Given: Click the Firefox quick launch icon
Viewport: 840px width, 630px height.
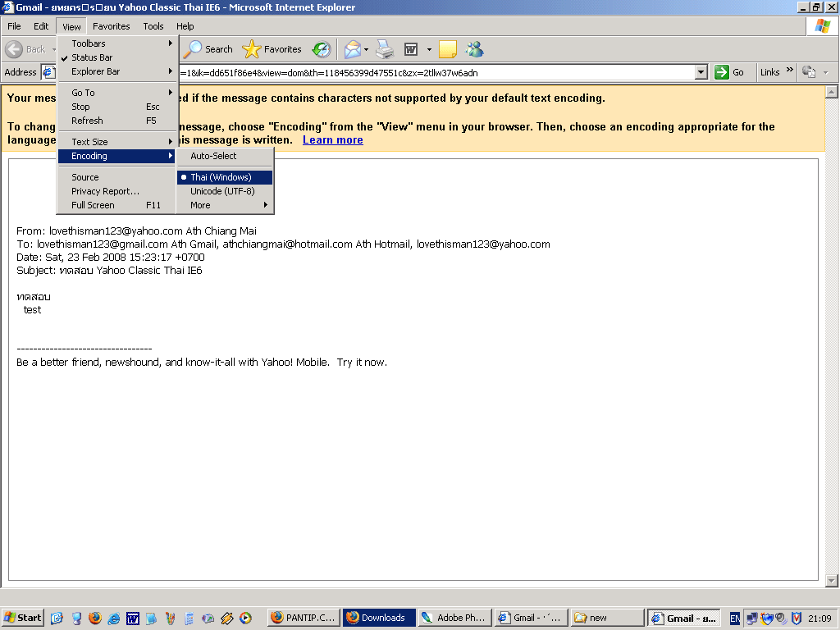Looking at the screenshot, I should coord(95,619).
